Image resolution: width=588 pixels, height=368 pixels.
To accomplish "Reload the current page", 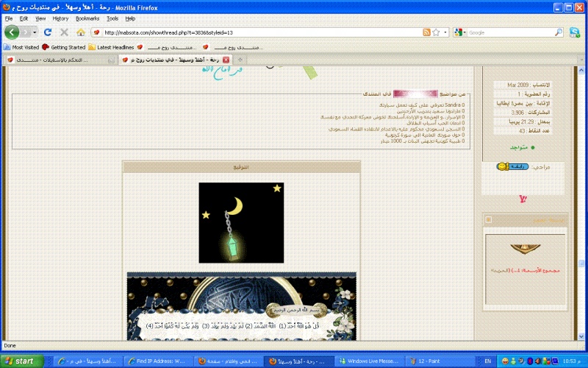I will pos(48,32).
